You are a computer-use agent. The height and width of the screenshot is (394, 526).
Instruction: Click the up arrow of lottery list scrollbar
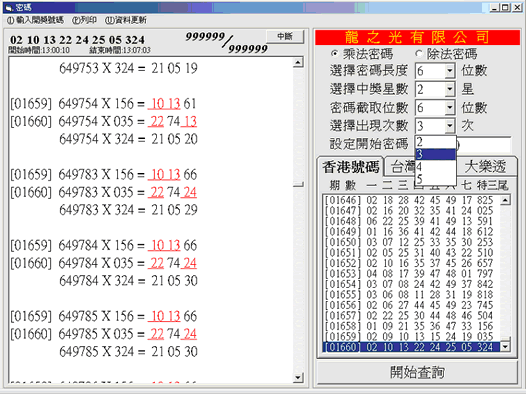505,200
